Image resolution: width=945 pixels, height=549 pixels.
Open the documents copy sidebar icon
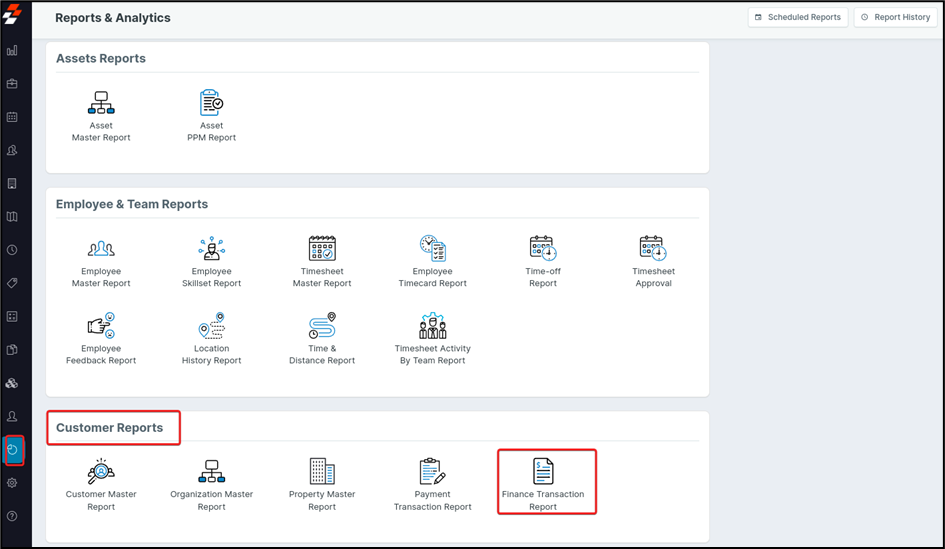point(12,350)
